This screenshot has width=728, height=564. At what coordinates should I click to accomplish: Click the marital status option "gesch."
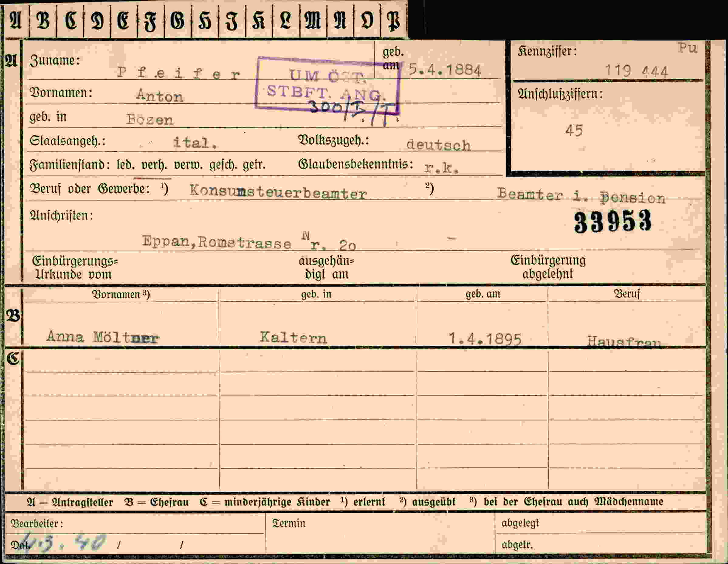[223, 165]
